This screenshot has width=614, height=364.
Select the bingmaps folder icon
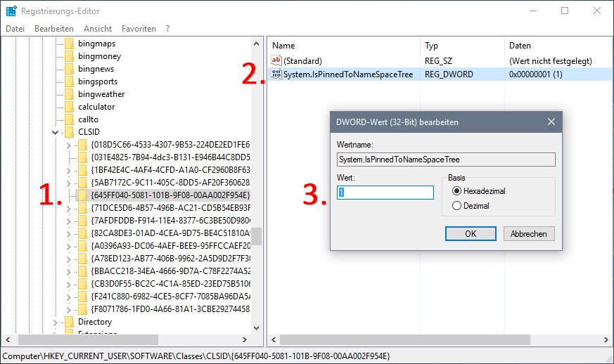pyautogui.click(x=69, y=44)
